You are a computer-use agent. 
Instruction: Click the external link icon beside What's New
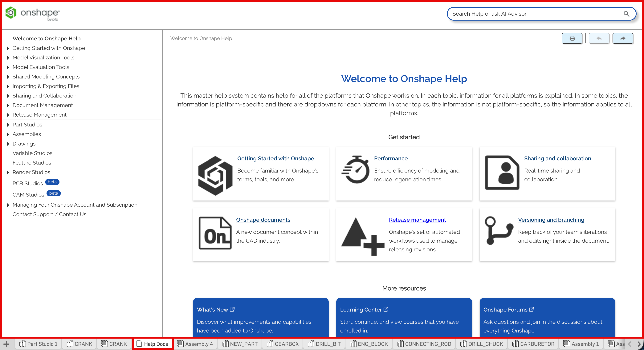[x=232, y=309]
